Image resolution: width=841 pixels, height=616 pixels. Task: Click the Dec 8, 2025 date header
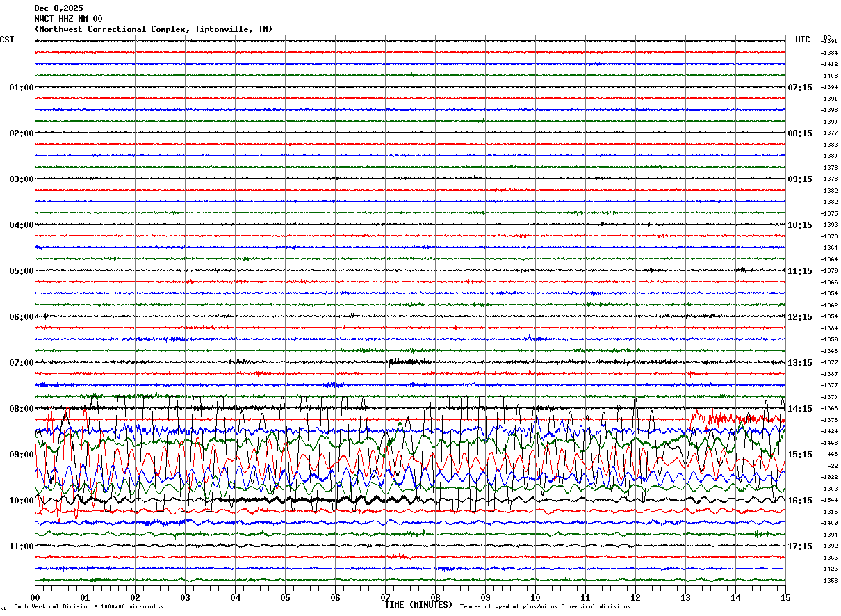(58, 8)
